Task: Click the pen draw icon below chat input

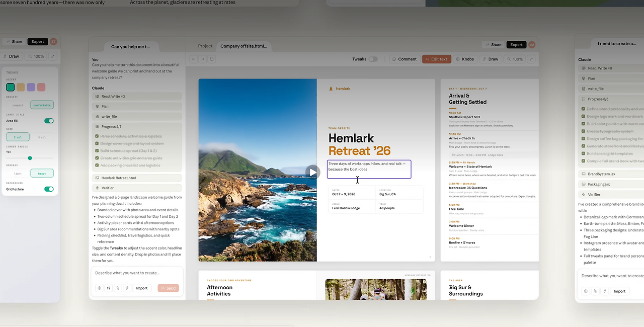Action: 127,288
